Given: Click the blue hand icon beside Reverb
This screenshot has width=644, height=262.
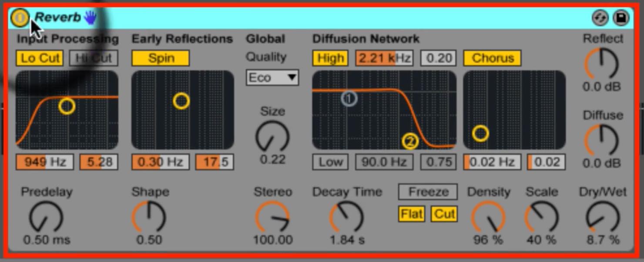Looking at the screenshot, I should point(91,17).
